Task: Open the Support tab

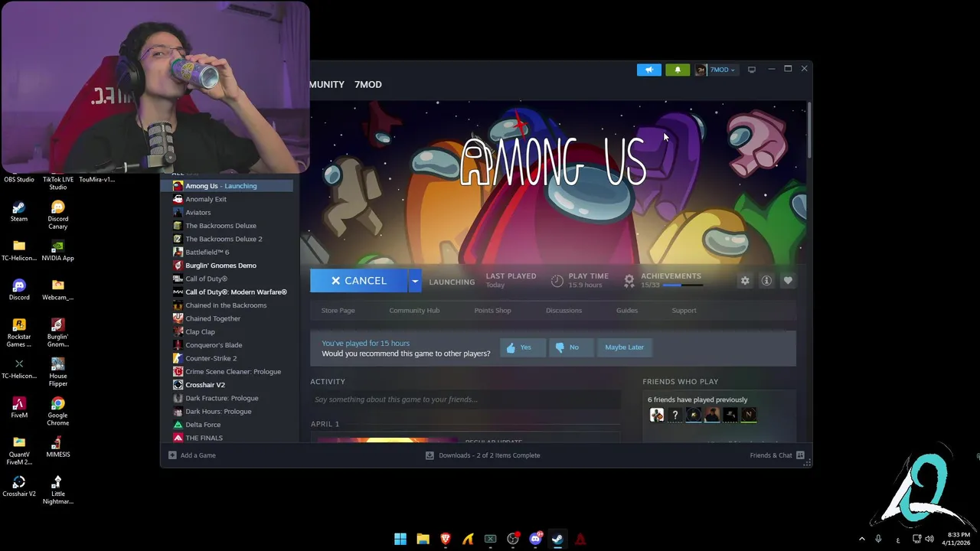Action: pyautogui.click(x=684, y=310)
